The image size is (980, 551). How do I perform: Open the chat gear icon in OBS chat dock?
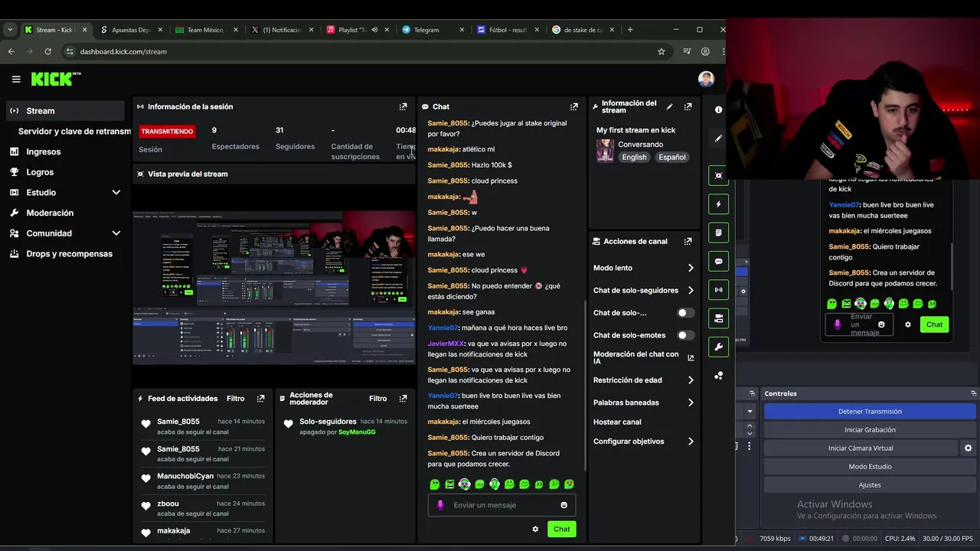[908, 324]
